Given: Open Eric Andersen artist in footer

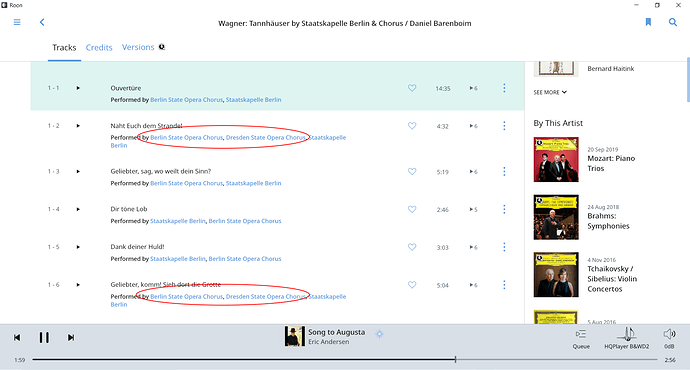Looking at the screenshot, I should [328, 342].
